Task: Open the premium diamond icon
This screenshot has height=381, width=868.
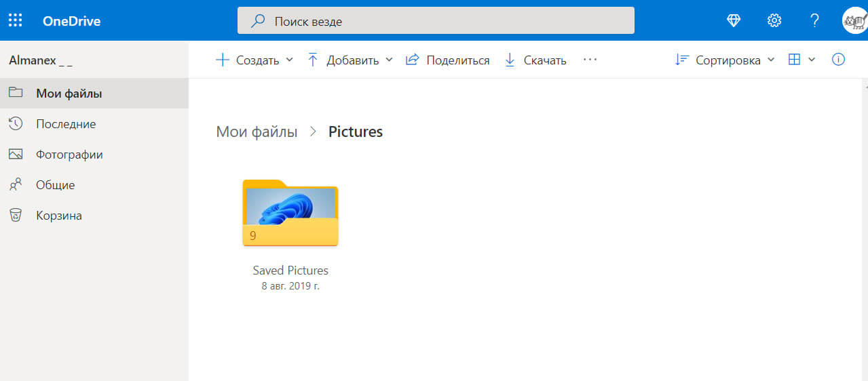Action: (734, 20)
